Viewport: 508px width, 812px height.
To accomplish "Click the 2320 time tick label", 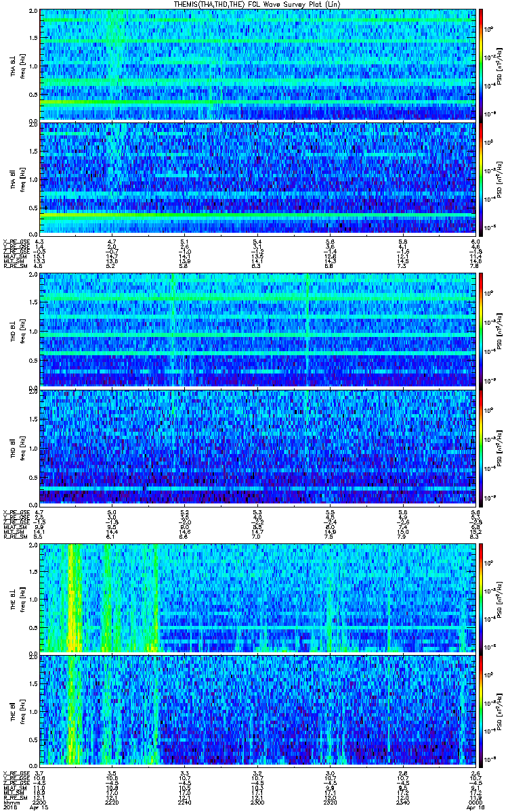I will (x=329, y=802).
